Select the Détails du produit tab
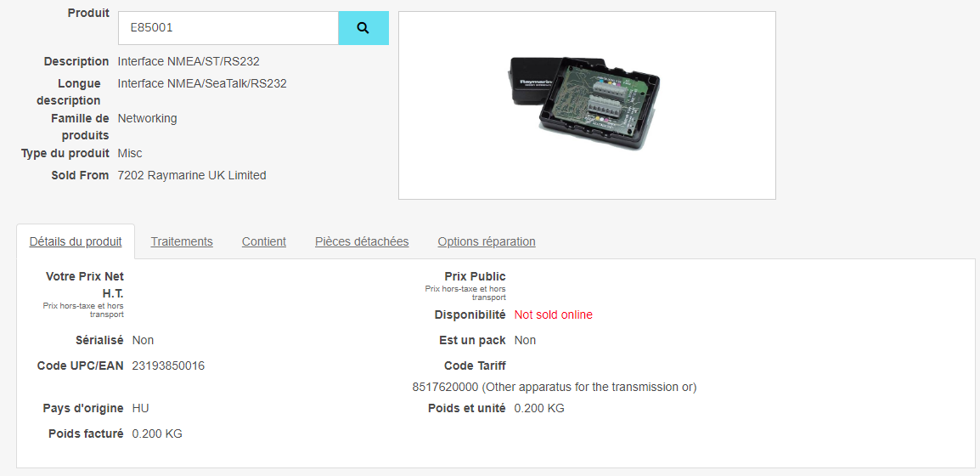The image size is (980, 476). click(76, 241)
